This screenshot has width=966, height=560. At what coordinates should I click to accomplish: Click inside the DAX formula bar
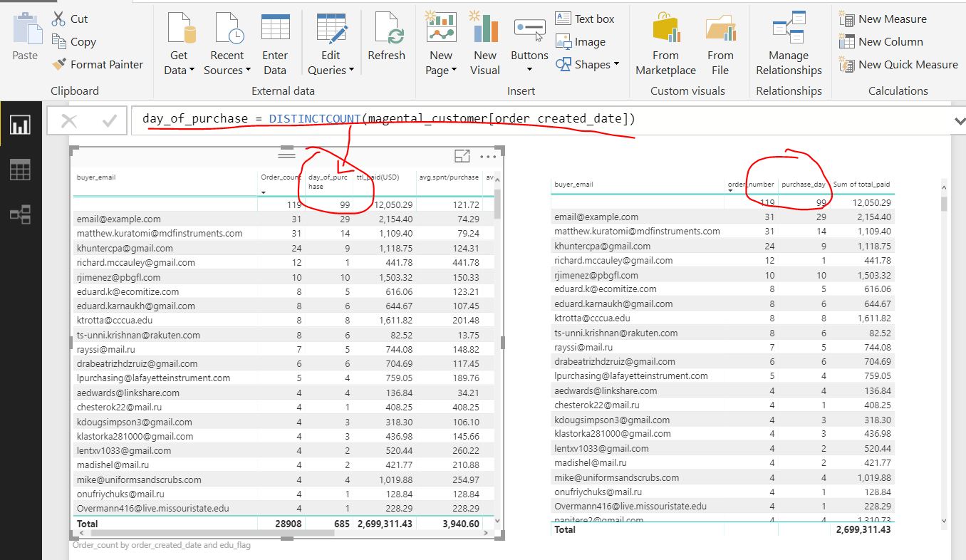(x=541, y=120)
